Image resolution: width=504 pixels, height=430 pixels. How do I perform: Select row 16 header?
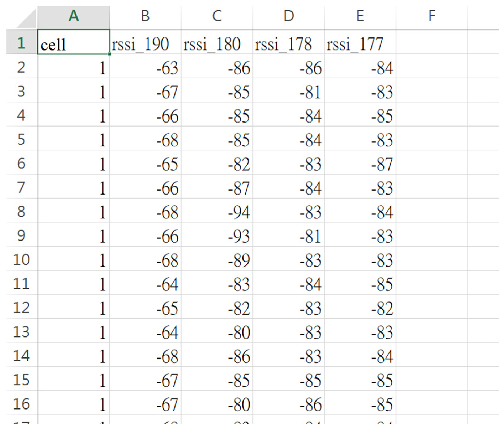click(22, 403)
